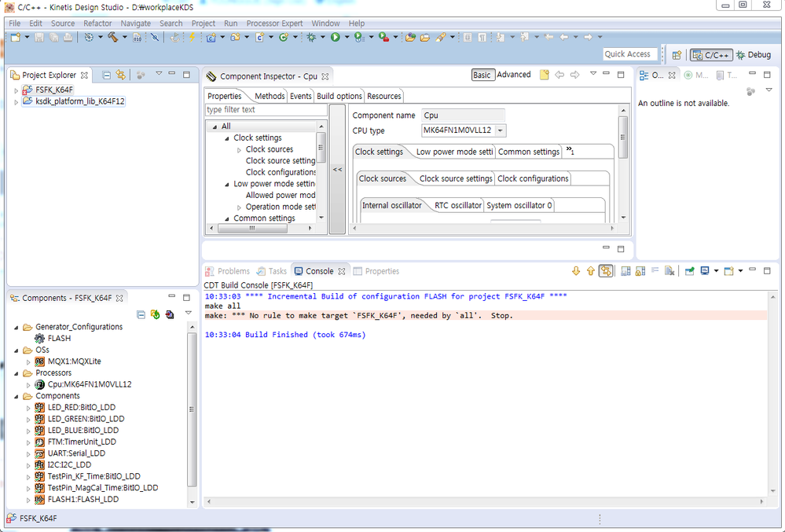Click the Component name field
The image size is (785, 532).
[463, 116]
